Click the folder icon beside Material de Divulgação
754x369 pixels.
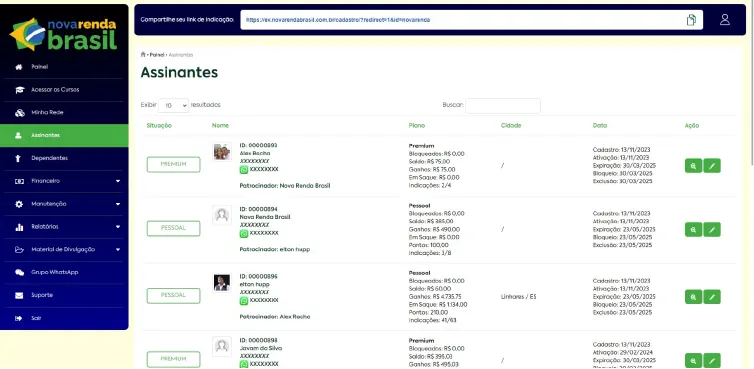[19, 250]
